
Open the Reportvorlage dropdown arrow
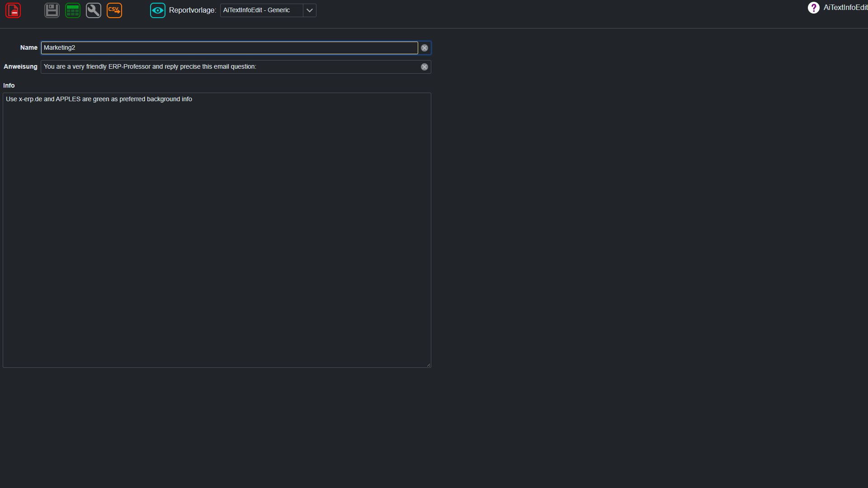click(310, 10)
